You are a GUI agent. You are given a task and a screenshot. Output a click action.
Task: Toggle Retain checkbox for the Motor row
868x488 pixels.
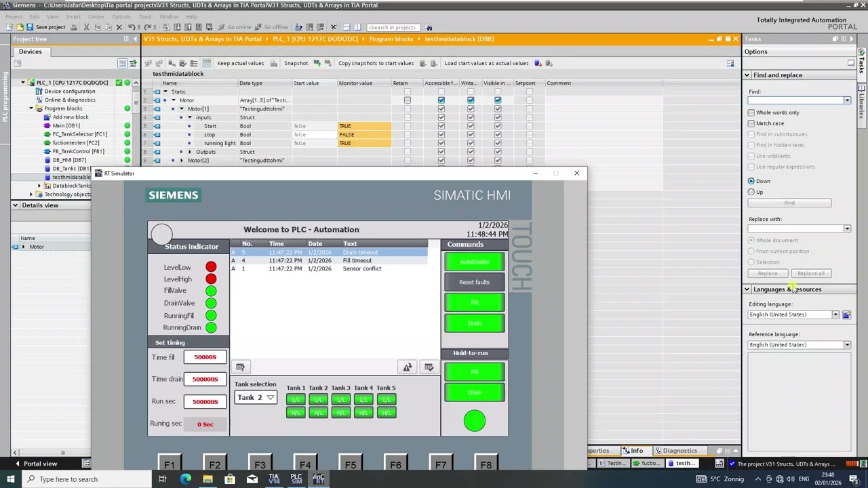pyautogui.click(x=408, y=100)
